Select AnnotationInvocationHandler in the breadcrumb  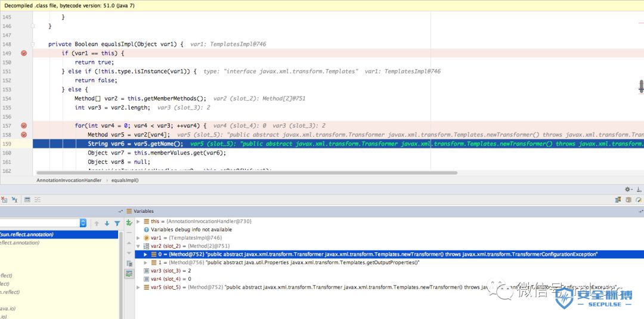click(69, 180)
